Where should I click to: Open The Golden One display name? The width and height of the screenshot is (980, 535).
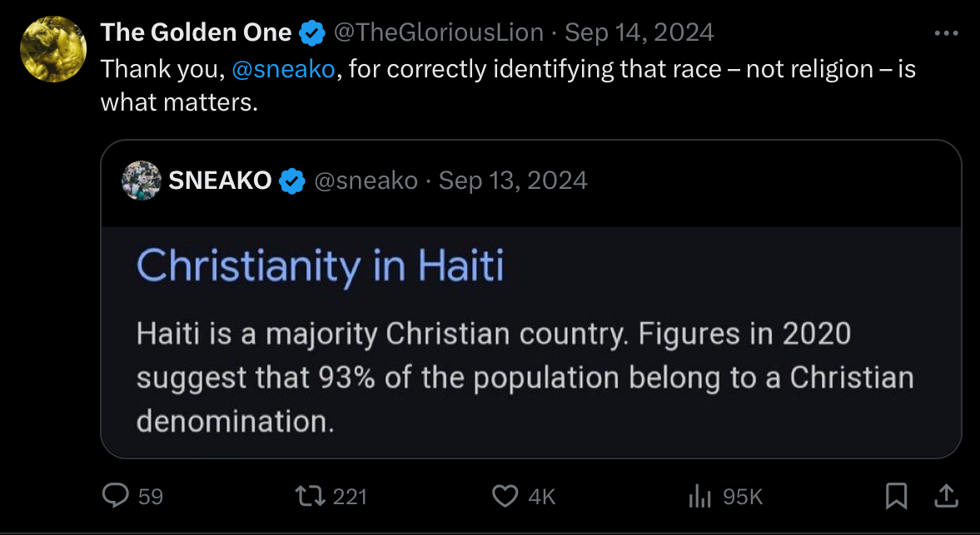coord(196,33)
